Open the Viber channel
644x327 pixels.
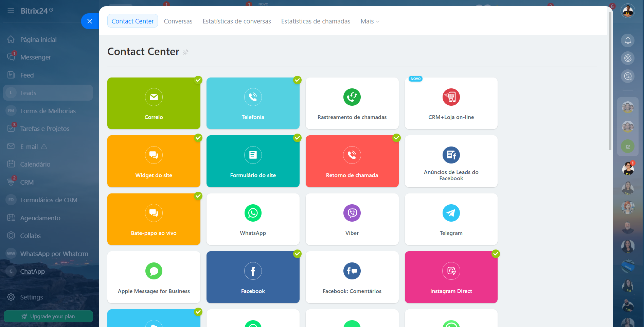pyautogui.click(x=352, y=219)
